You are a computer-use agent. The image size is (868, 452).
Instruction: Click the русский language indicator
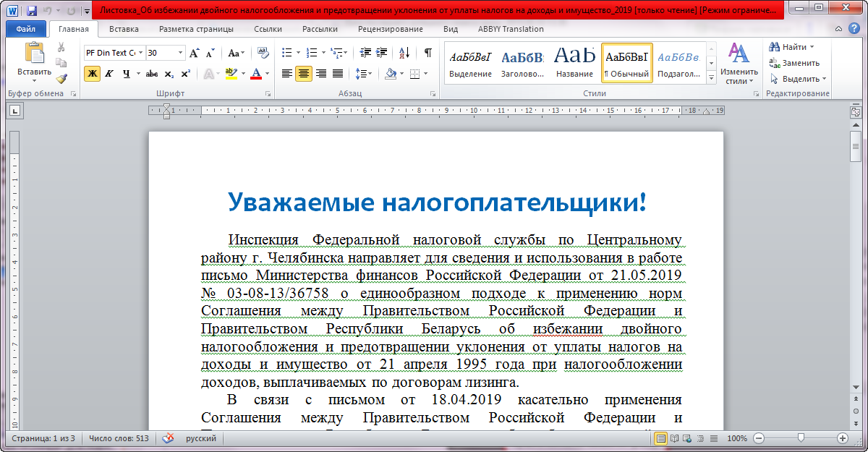point(201,438)
